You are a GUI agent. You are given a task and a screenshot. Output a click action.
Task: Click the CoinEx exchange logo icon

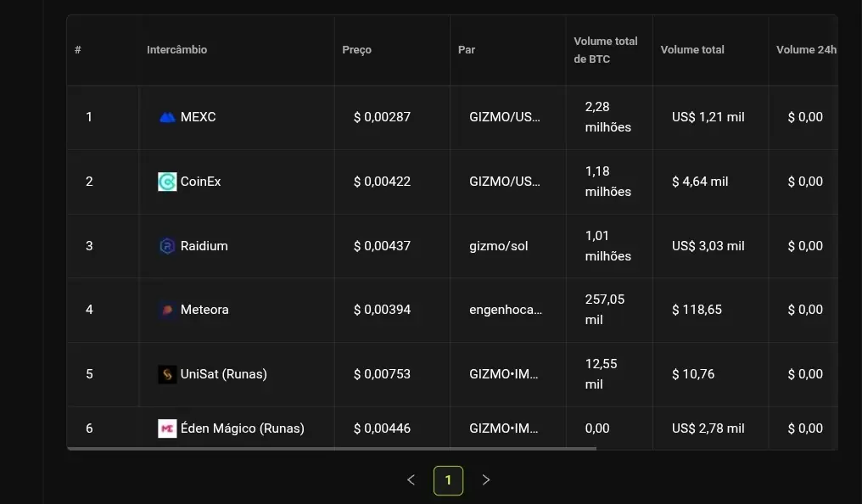coord(167,182)
